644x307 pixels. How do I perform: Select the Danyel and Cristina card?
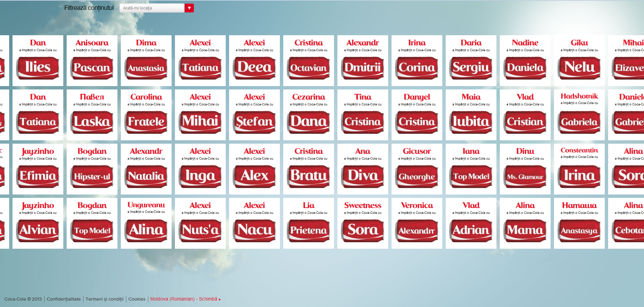(x=417, y=115)
